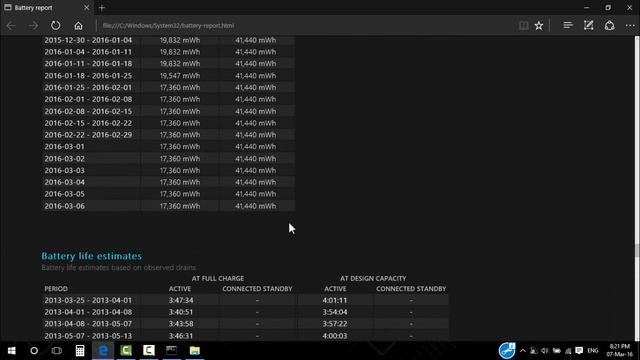Open the Share icon
The width and height of the screenshot is (640, 360).
coord(609,25)
